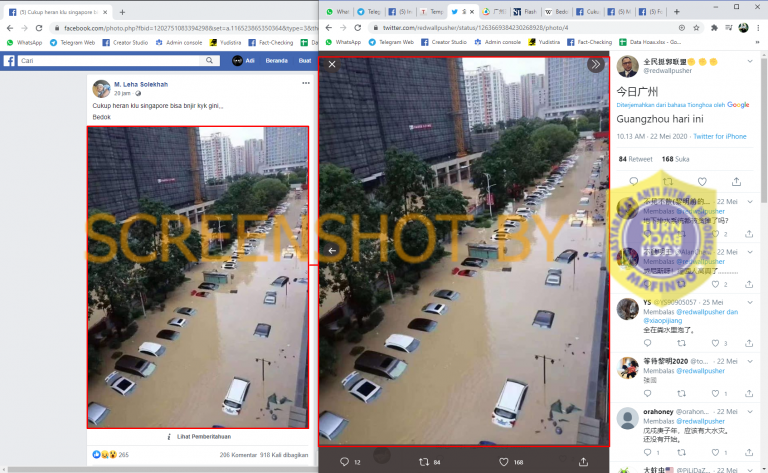Viewport: 768px width, 473px height.
Task: Click the reply icon under the Twitter photo
Action: (344, 462)
